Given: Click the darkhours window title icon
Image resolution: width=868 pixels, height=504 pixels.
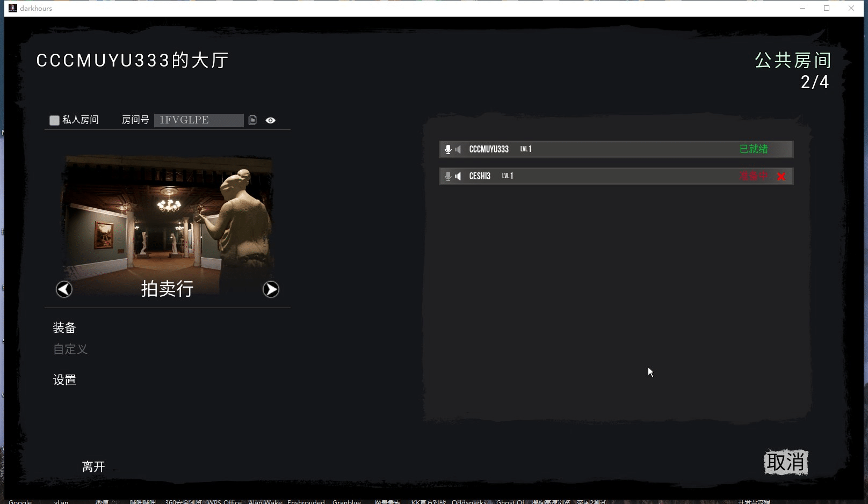Looking at the screenshot, I should [13, 8].
